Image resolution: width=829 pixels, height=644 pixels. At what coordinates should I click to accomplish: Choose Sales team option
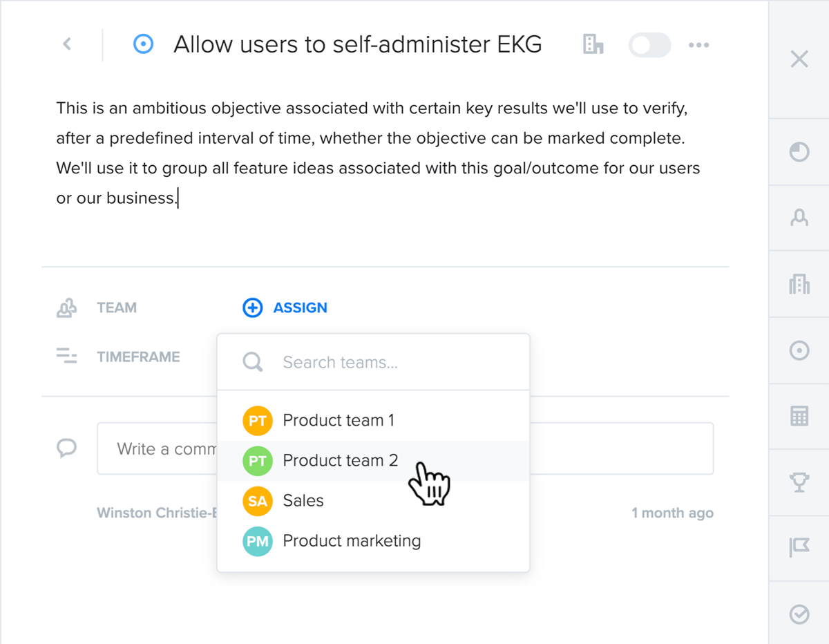pyautogui.click(x=374, y=501)
